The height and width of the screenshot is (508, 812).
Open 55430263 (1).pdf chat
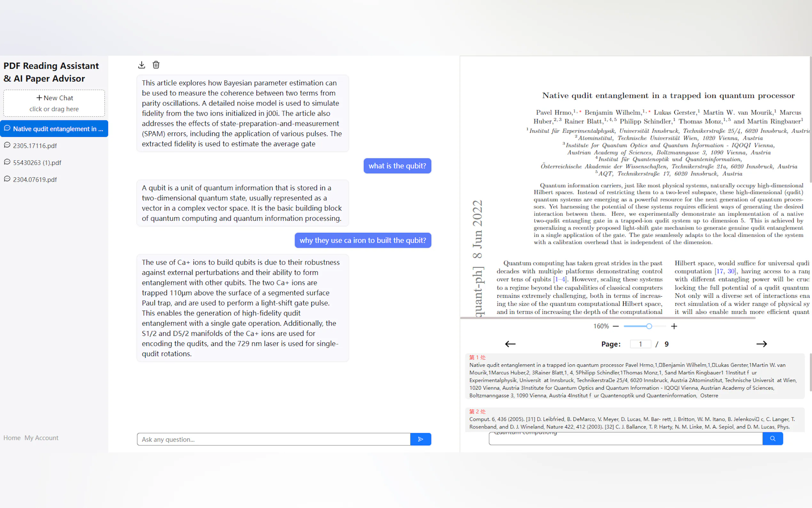(x=37, y=163)
